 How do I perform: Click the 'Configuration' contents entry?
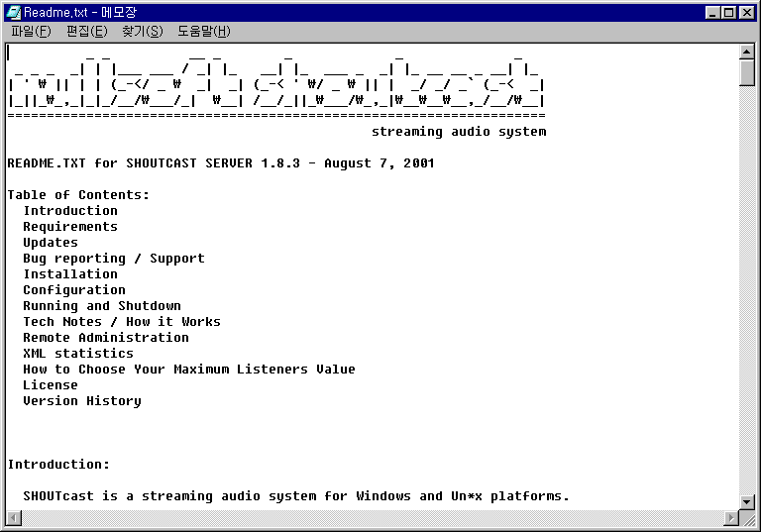74,290
